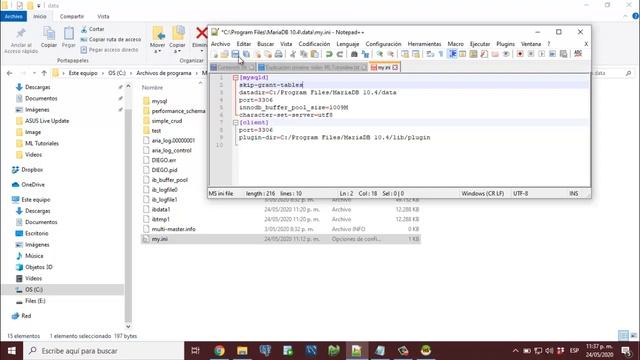The width and height of the screenshot is (640, 360).
Task: Click the Save icon in Notepad++ toolbar
Action: [236, 54]
